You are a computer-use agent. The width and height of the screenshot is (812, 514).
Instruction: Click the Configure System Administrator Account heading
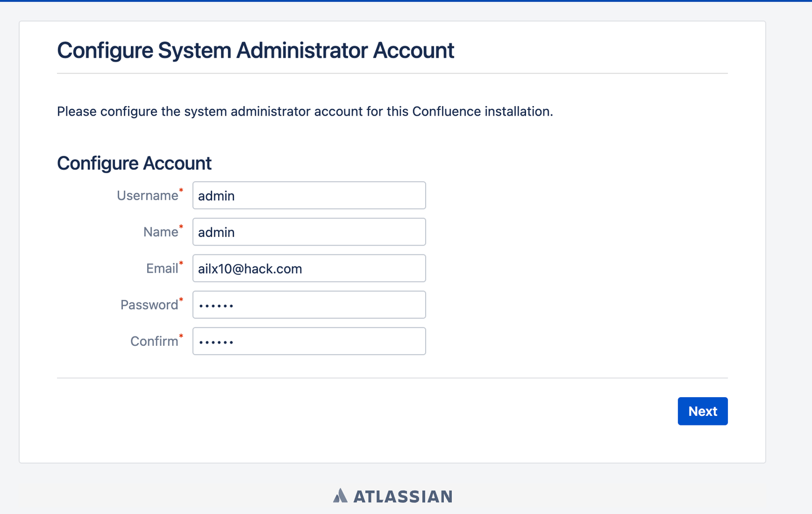click(x=255, y=50)
